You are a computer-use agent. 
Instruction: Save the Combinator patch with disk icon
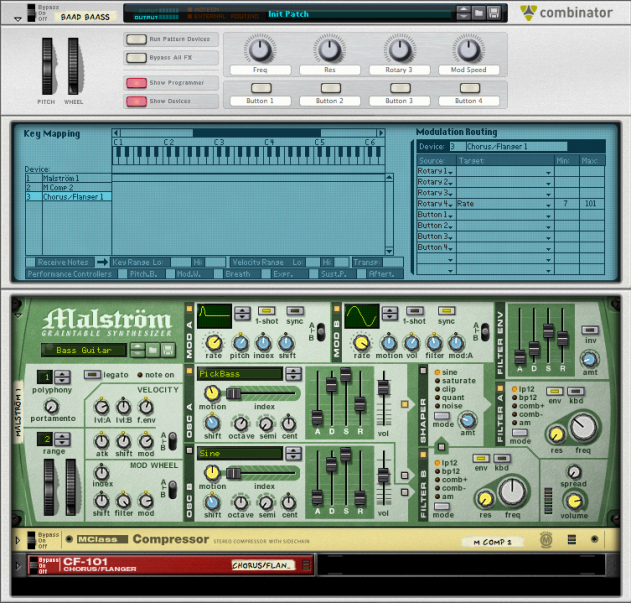(x=494, y=13)
